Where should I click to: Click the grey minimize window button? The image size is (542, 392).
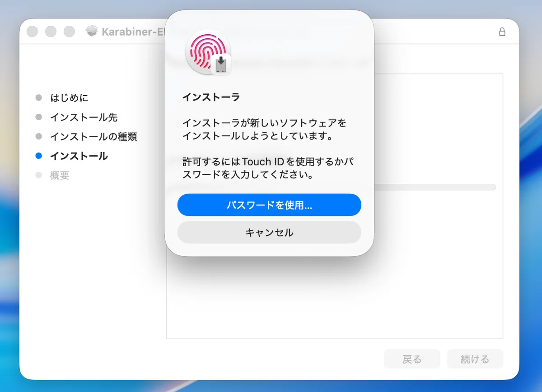click(x=51, y=32)
